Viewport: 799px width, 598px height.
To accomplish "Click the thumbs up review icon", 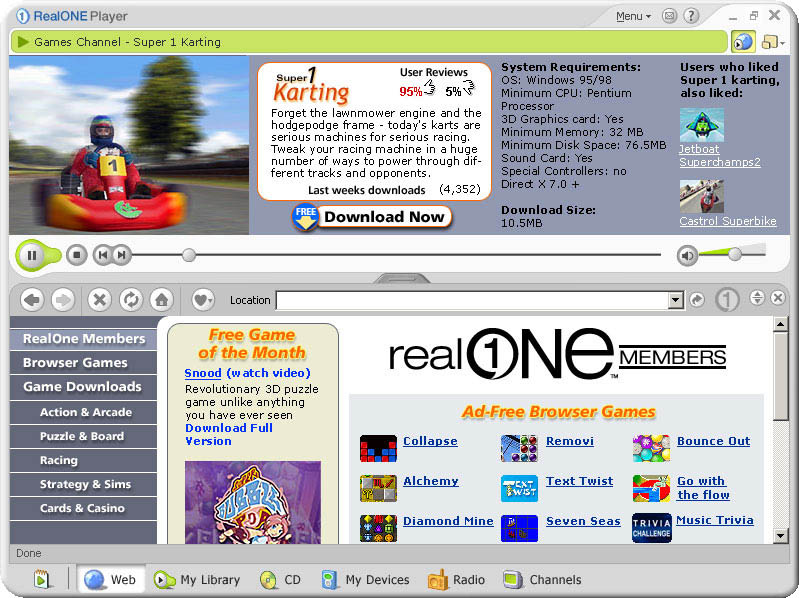I will pyautogui.click(x=430, y=89).
